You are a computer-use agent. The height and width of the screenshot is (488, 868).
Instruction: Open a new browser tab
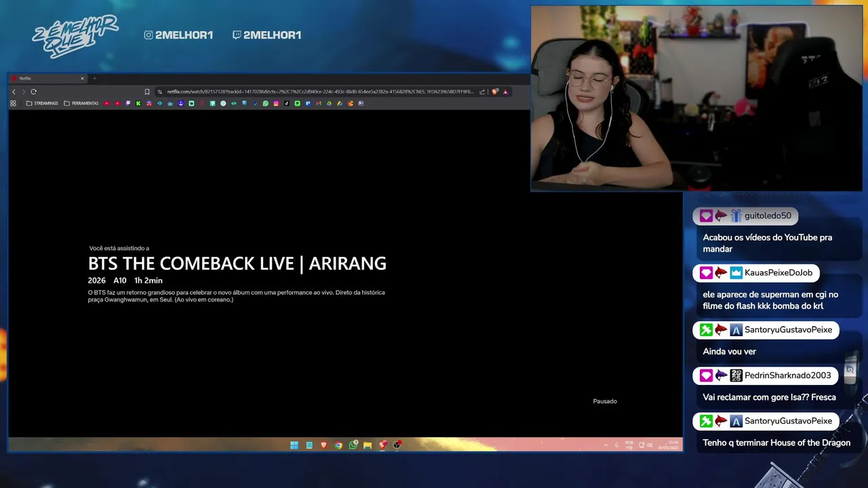[x=94, y=79]
